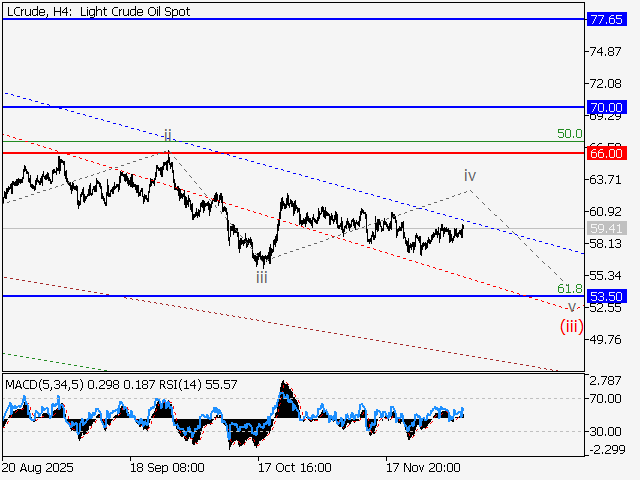
Task: Select the projected wave iv label
Action: tap(469, 175)
